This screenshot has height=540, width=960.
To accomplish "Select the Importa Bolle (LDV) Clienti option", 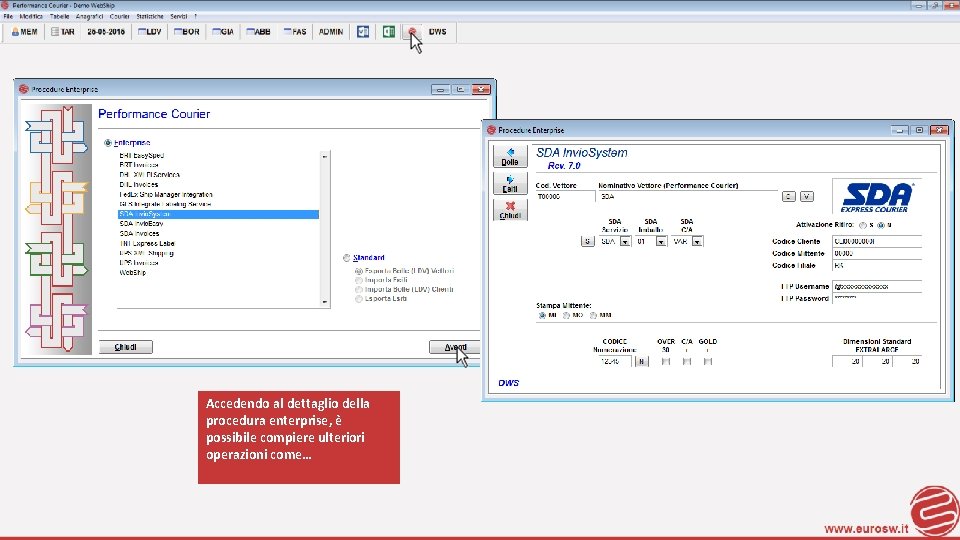I will 359,290.
